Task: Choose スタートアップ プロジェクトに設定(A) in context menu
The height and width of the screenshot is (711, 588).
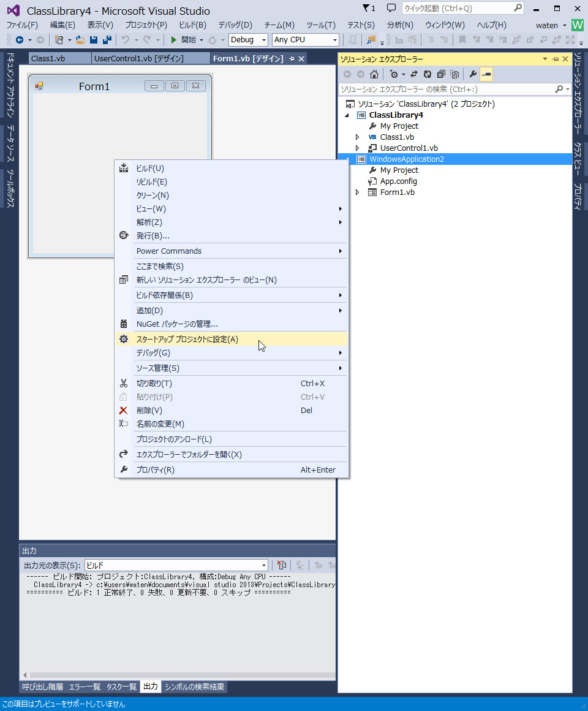Action: (232, 339)
